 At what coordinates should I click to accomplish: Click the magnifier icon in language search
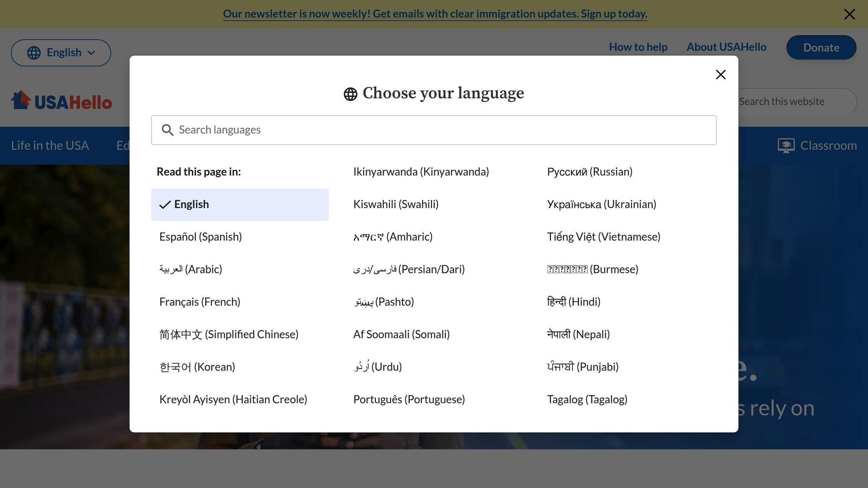click(168, 130)
